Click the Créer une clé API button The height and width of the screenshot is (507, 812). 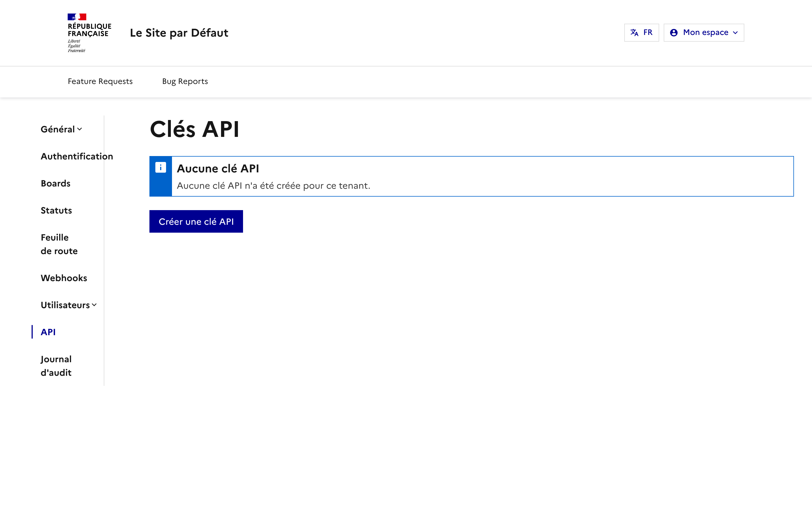coord(196,221)
